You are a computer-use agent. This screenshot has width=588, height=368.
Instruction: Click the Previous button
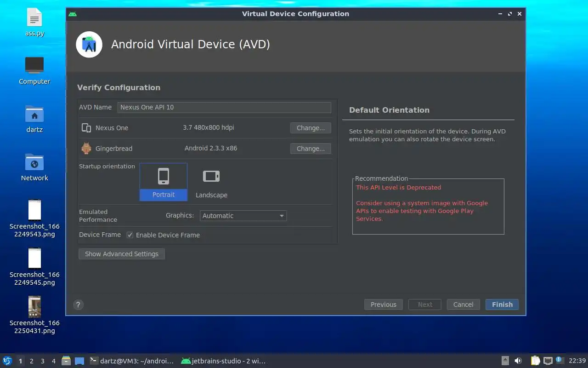pos(384,305)
